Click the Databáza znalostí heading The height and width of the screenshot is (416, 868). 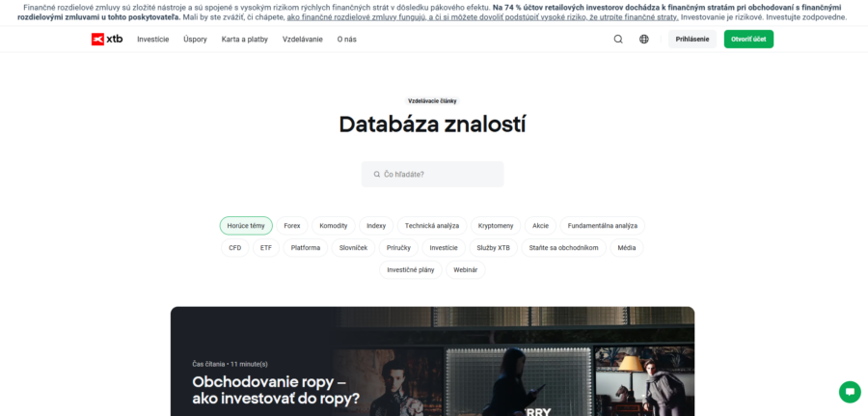click(432, 125)
